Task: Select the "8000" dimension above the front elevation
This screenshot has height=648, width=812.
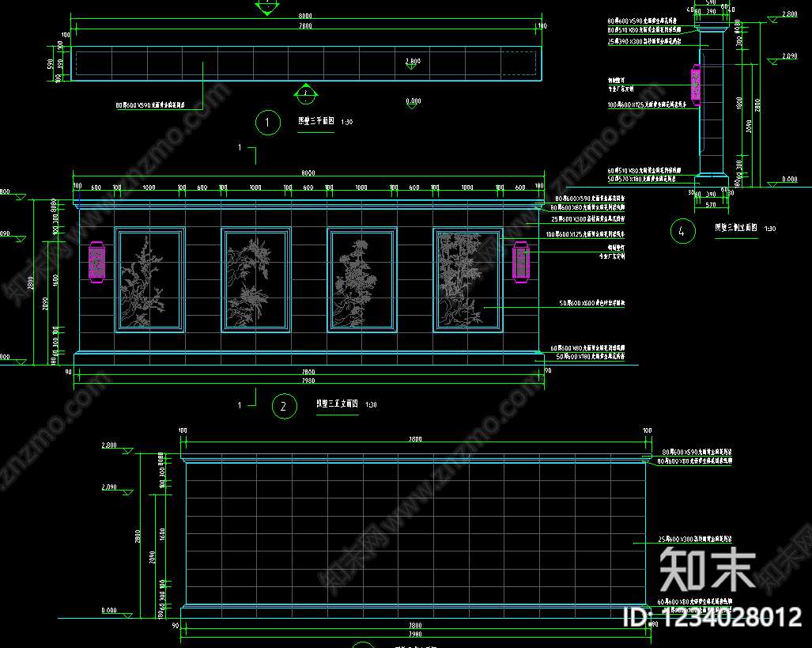Action: (308, 173)
